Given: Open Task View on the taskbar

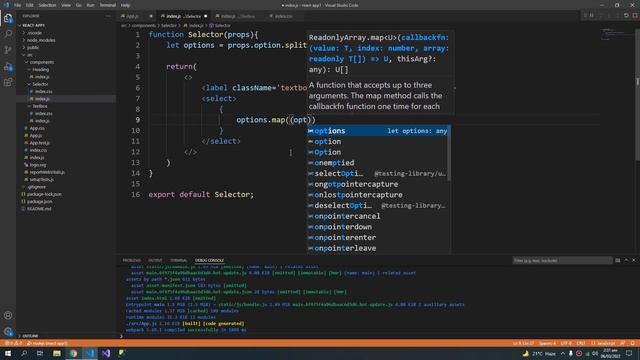Looking at the screenshot, I should (40, 353).
